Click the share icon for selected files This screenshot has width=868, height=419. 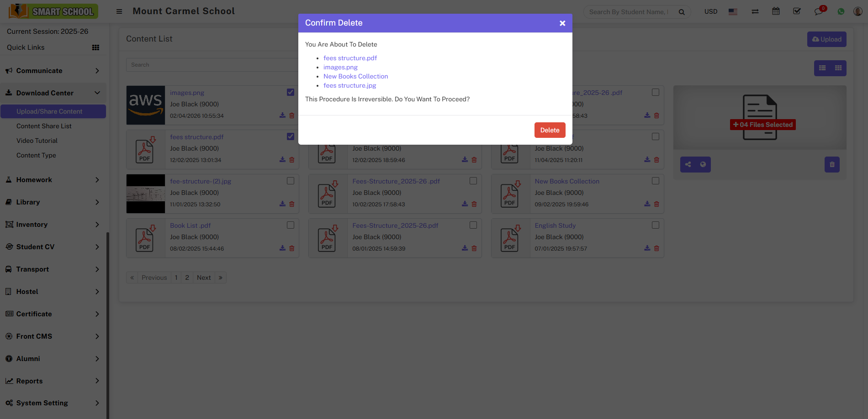point(688,164)
